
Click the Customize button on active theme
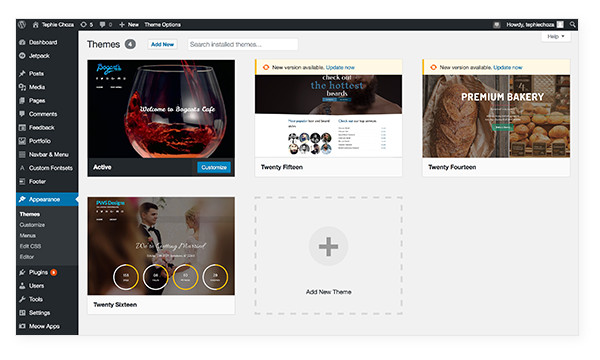click(x=214, y=167)
